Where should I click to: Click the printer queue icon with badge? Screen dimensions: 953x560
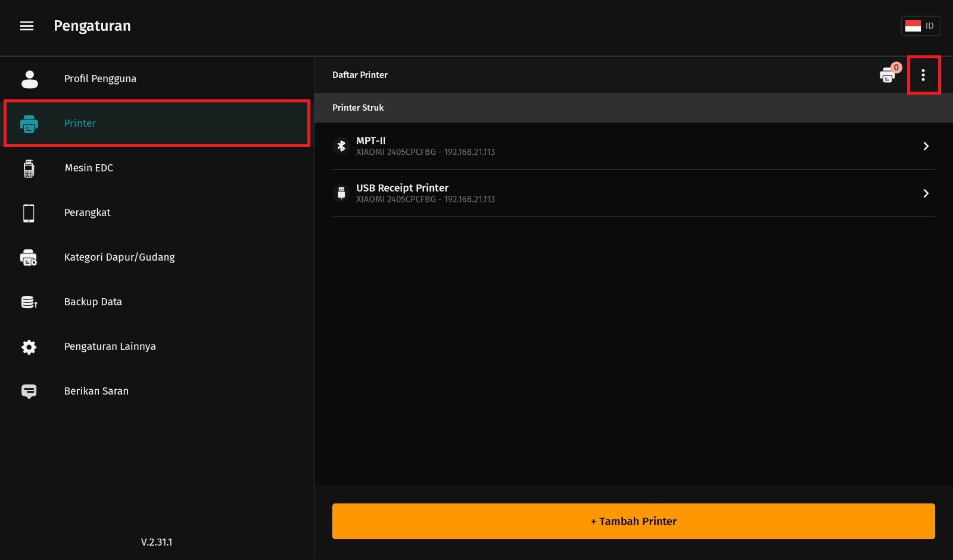[887, 75]
